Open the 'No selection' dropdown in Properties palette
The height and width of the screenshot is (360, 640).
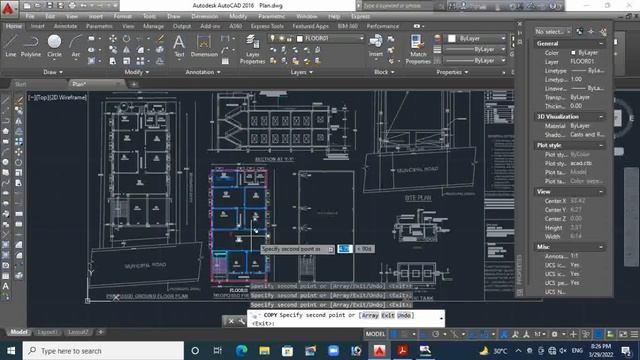pos(553,31)
